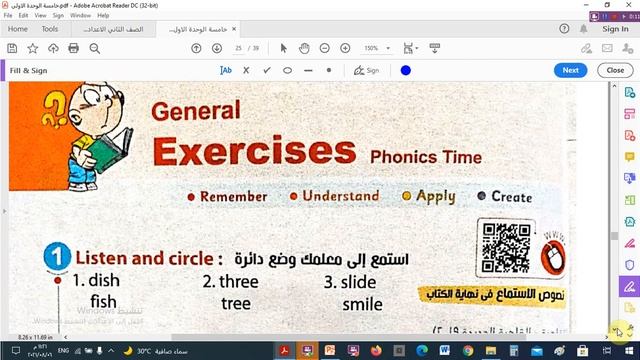Add a bookmark with the star icon
The height and width of the screenshot is (360, 640).
(33, 48)
